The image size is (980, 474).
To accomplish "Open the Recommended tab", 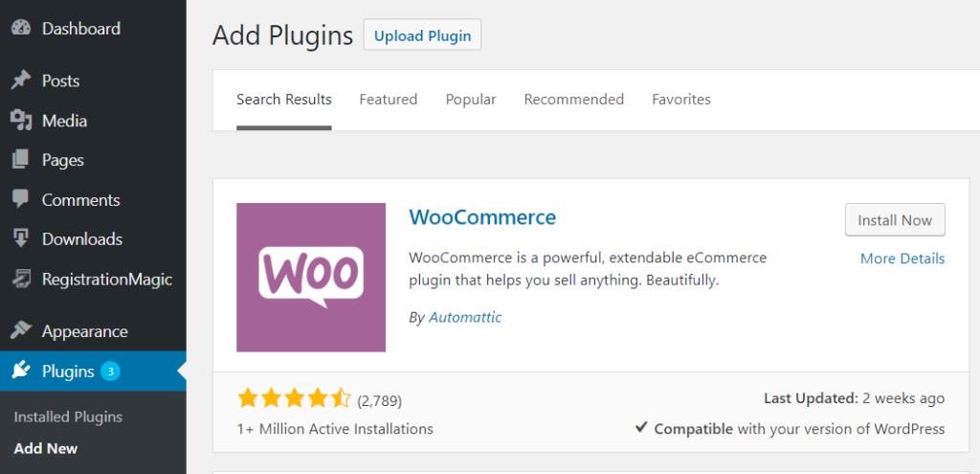I will [574, 100].
